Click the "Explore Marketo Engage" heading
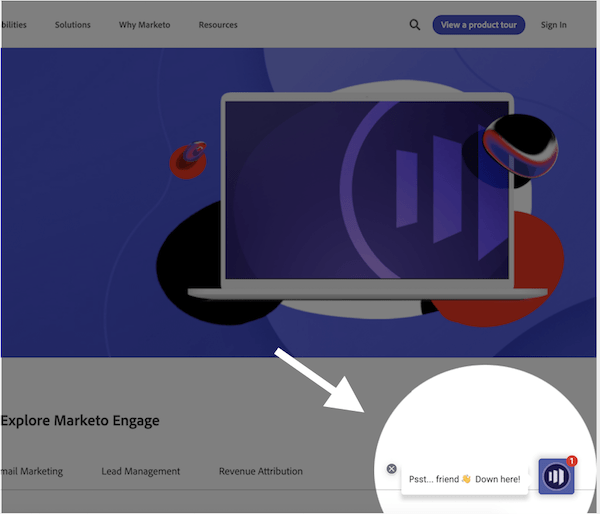 80,421
